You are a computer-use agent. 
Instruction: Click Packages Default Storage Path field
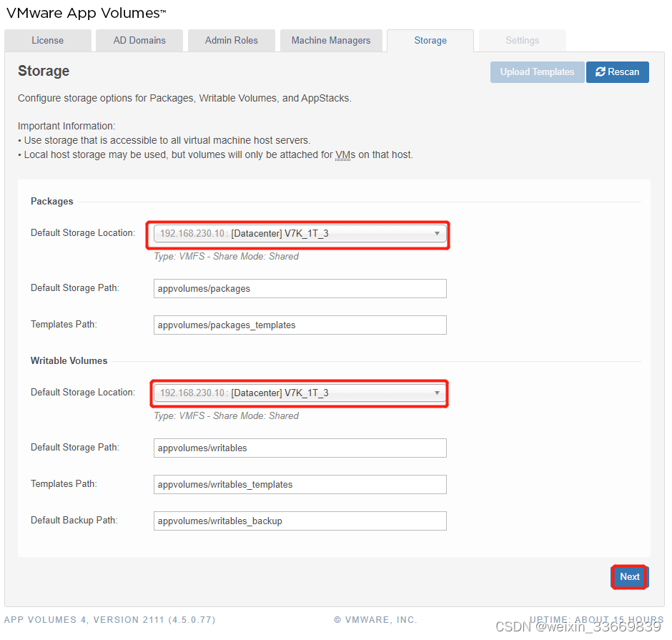point(300,289)
